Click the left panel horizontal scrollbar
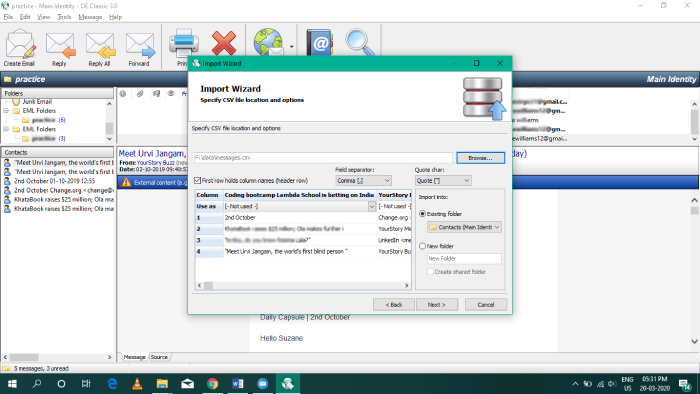Image resolution: width=700 pixels, height=394 pixels. (57, 357)
